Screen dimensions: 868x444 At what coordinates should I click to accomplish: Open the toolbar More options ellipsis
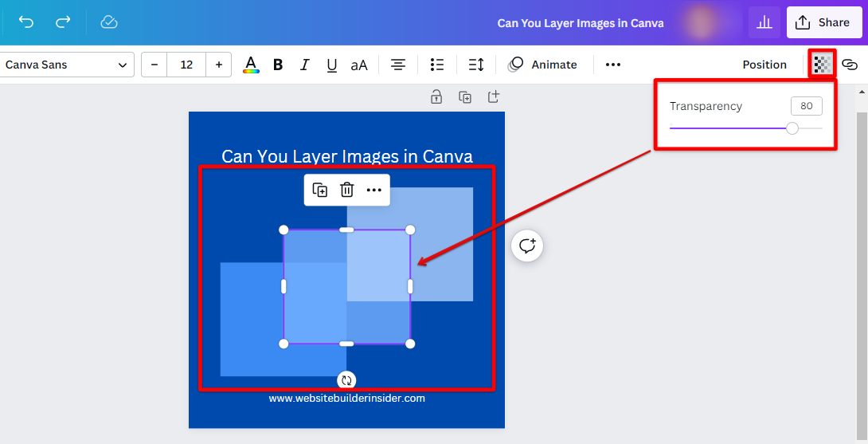(612, 65)
